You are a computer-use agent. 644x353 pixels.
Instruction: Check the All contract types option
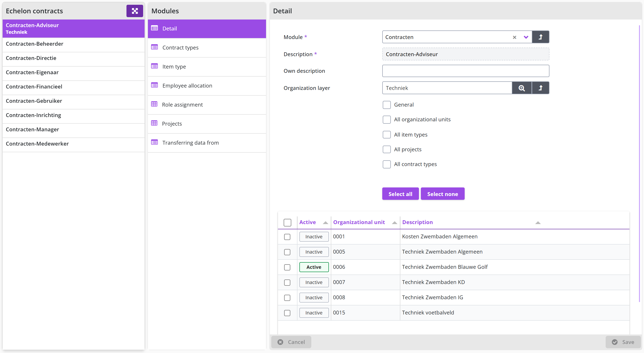[x=387, y=164]
